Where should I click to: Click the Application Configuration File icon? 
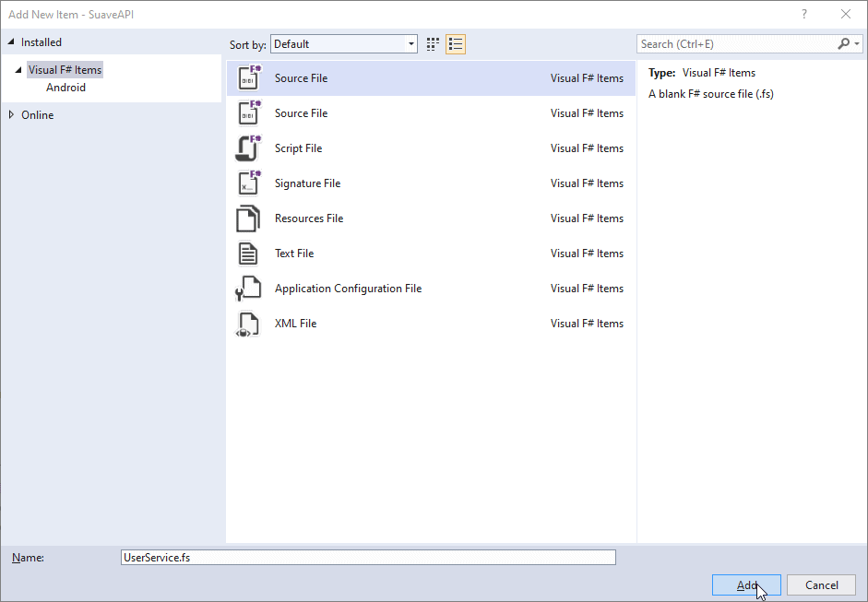pyautogui.click(x=247, y=289)
